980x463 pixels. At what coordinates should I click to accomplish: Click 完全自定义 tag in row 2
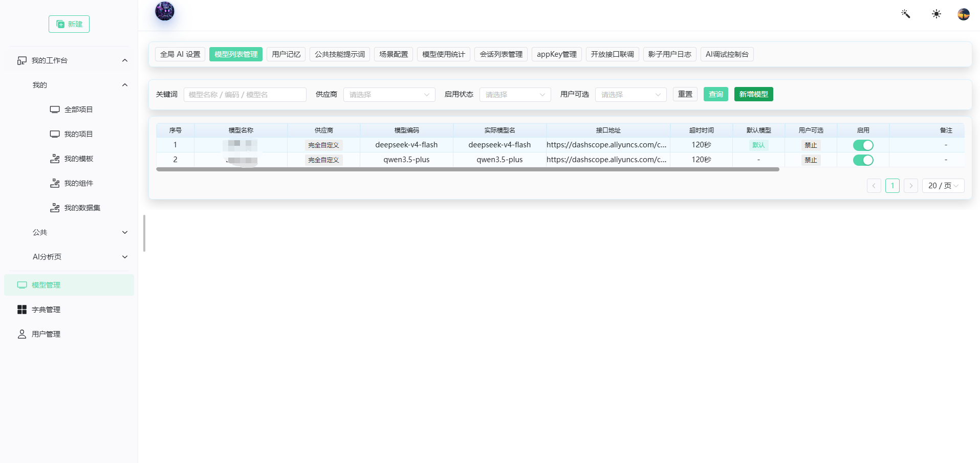(323, 160)
